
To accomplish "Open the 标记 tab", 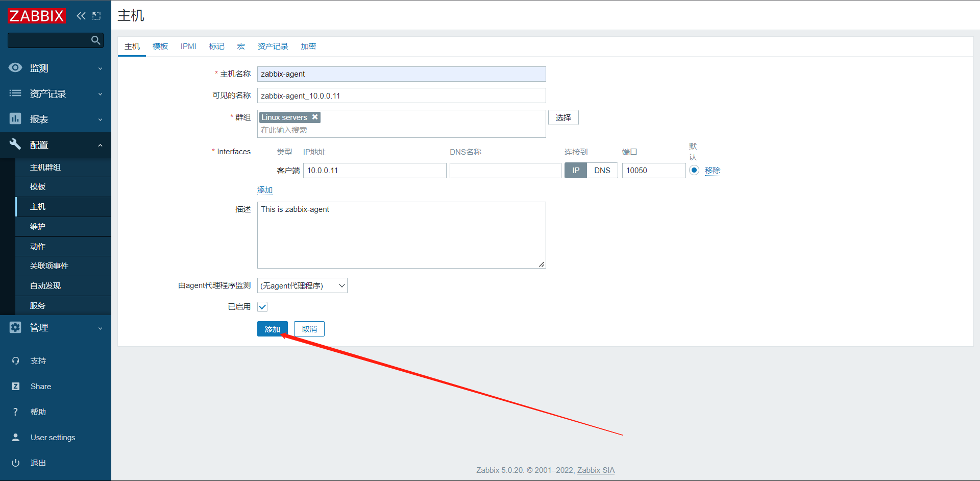I will 216,46.
